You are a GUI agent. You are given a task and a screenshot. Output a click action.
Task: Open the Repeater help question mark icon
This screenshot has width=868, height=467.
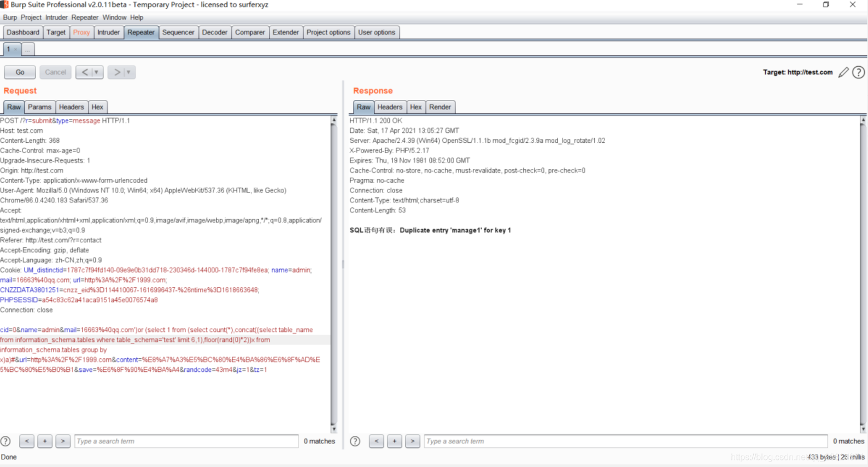coord(859,72)
